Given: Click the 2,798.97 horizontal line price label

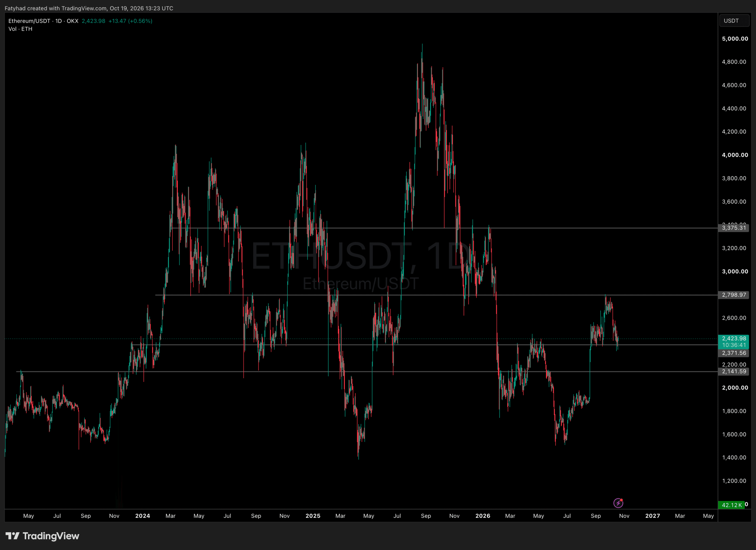Looking at the screenshot, I should [734, 295].
